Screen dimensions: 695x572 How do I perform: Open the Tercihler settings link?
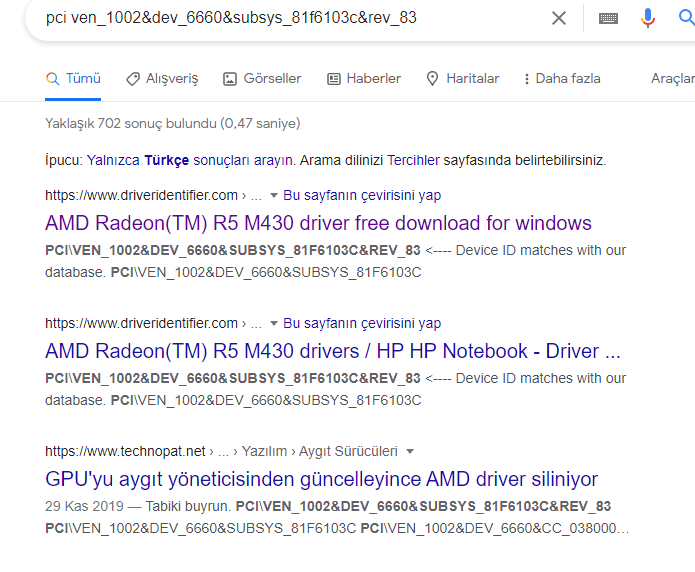pos(413,160)
